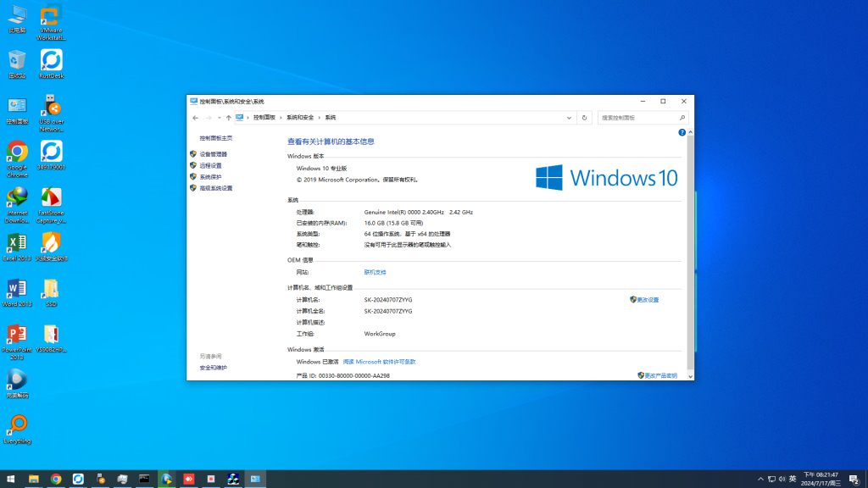Click the window's vertical scrollbar down arrow

pos(690,376)
